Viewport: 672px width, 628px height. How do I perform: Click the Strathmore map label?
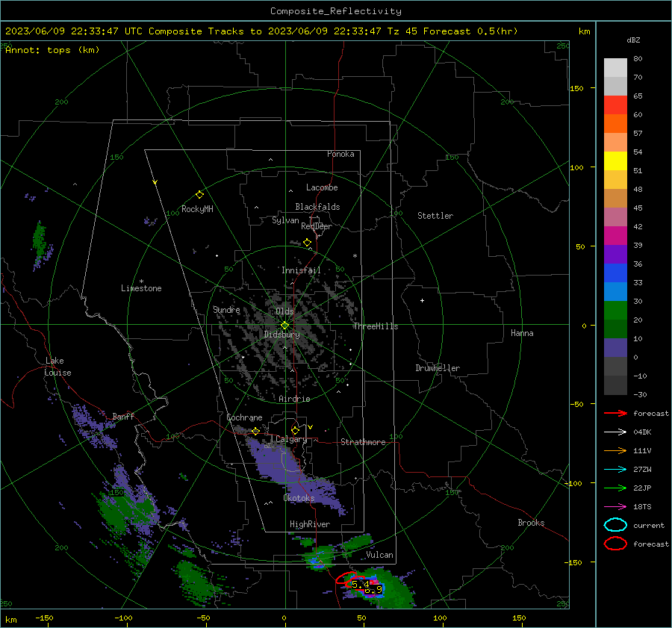tap(363, 442)
